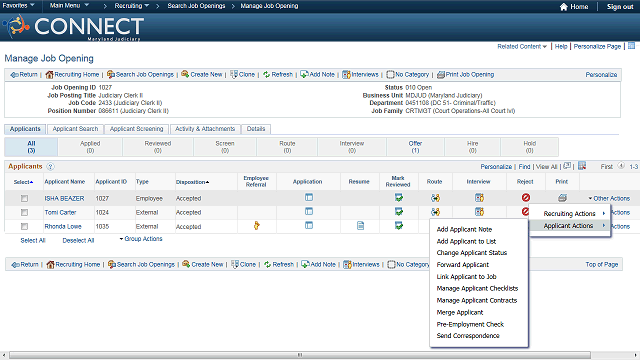Open the Favorites dropdown menu
This screenshot has height=360, width=640.
18,6
